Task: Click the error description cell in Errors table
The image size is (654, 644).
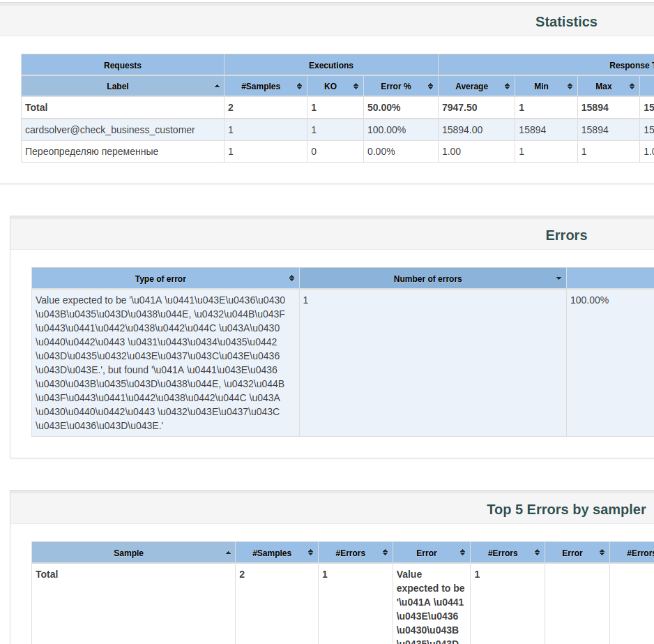Action: [160, 363]
